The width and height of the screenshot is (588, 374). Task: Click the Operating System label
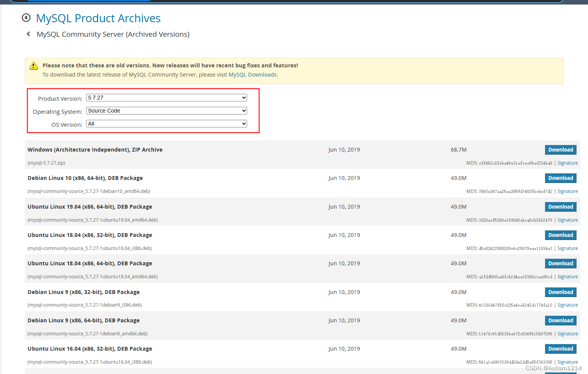click(x=57, y=112)
